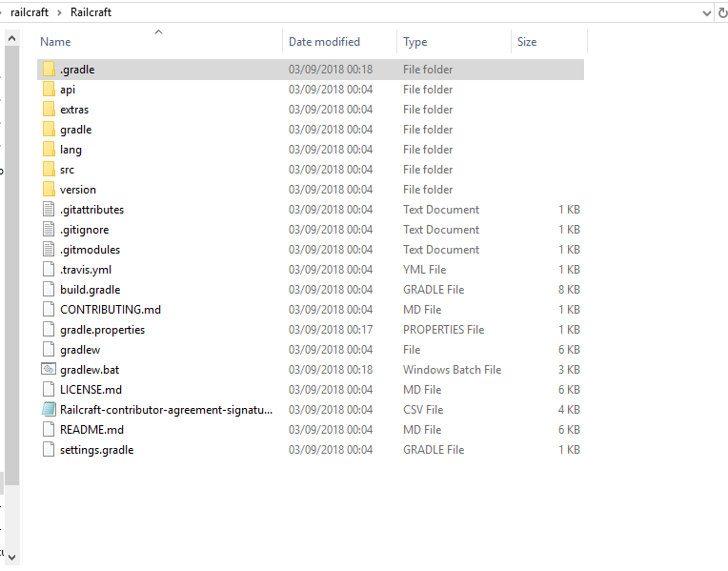Select the .gradle folder icon
This screenshot has width=728, height=571.
pos(49,70)
